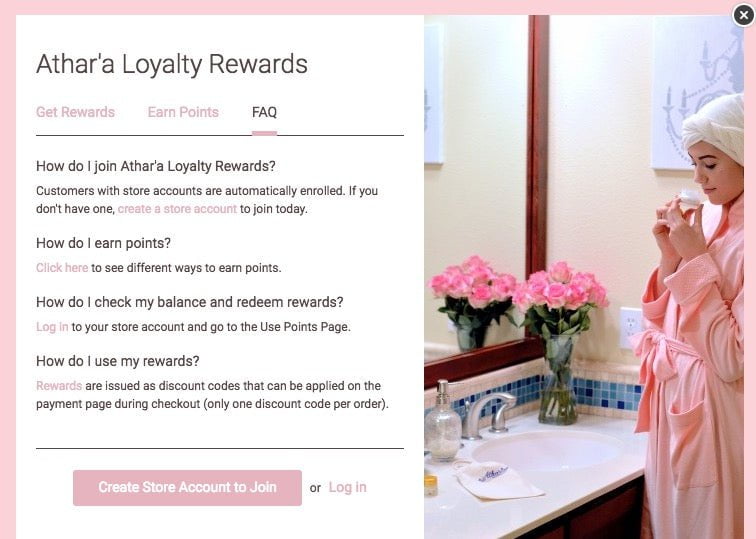Click the Athar'a Loyalty Rewards heading
The width and height of the screenshot is (756, 539).
[x=172, y=64]
